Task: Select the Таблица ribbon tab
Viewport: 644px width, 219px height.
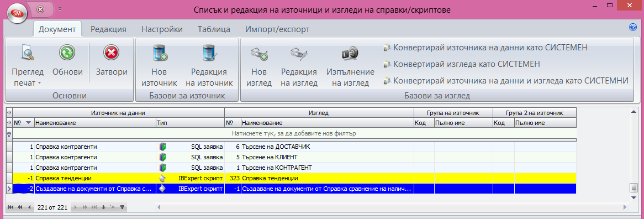Action: pos(214,29)
